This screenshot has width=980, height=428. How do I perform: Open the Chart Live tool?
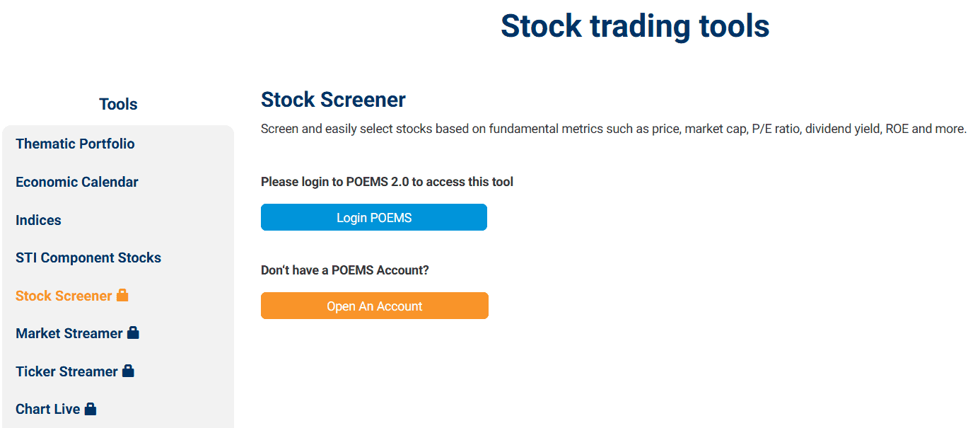[46, 407]
